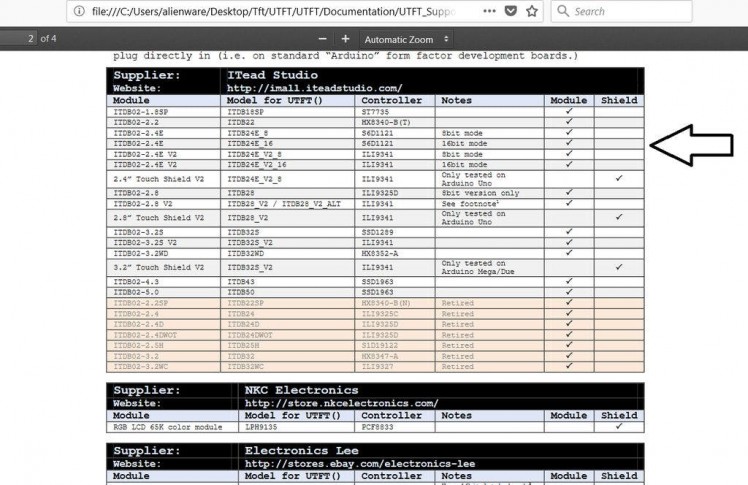Select the LPH9135 model cell

[x=297, y=427]
